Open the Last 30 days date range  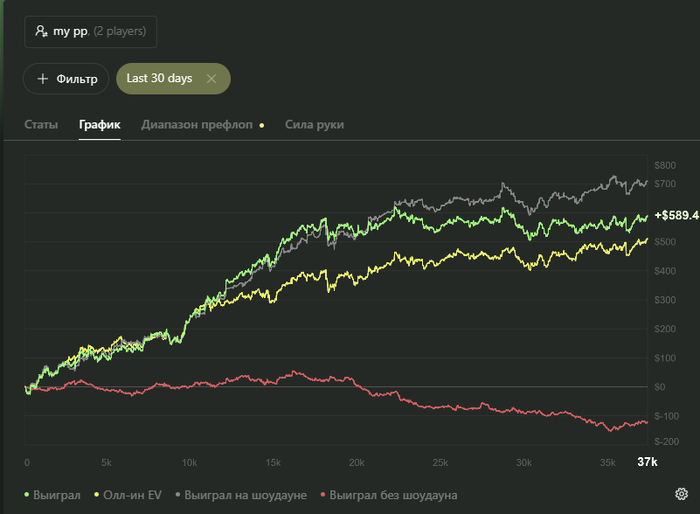(159, 78)
